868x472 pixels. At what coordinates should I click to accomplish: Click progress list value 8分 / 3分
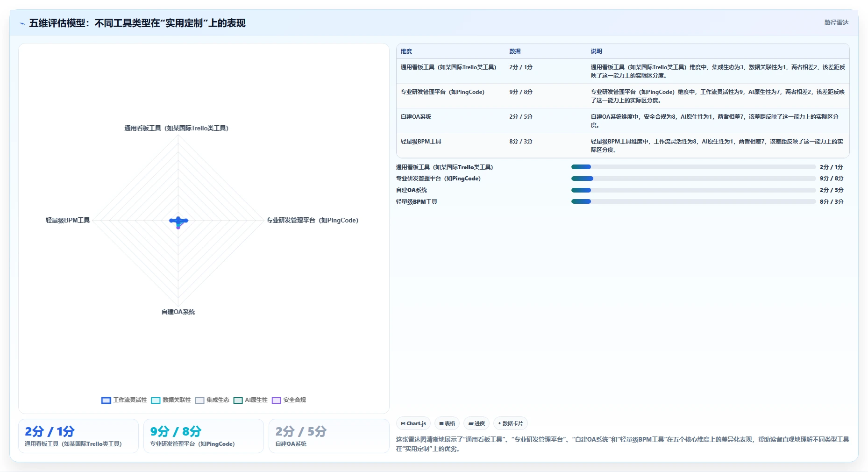tap(832, 202)
